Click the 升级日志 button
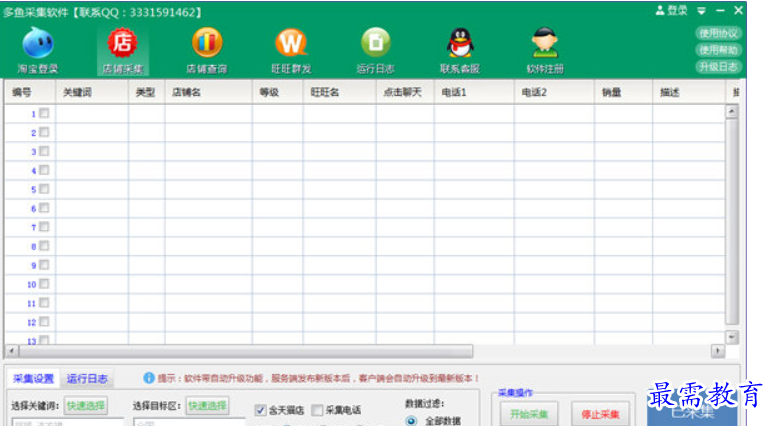 pos(718,66)
